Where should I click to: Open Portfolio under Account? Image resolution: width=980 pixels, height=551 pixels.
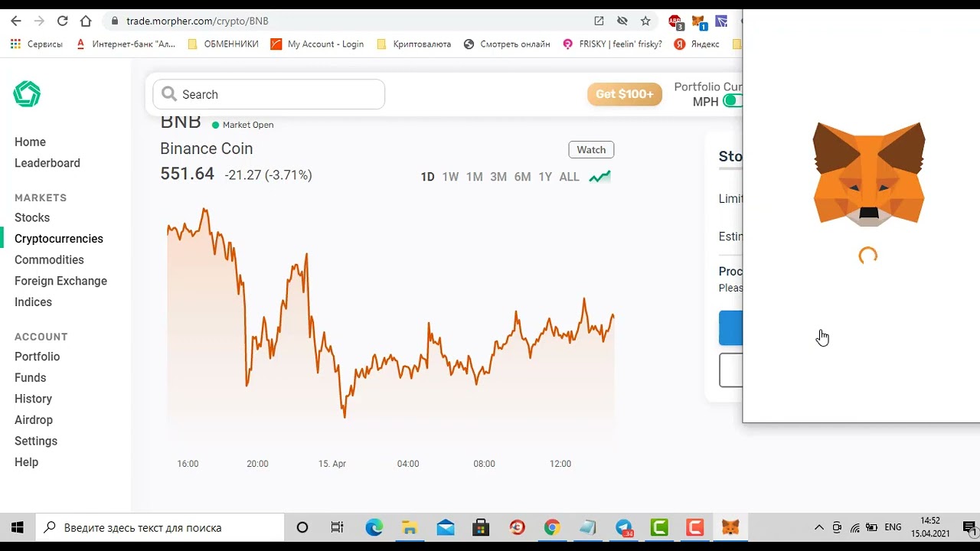pyautogui.click(x=37, y=357)
